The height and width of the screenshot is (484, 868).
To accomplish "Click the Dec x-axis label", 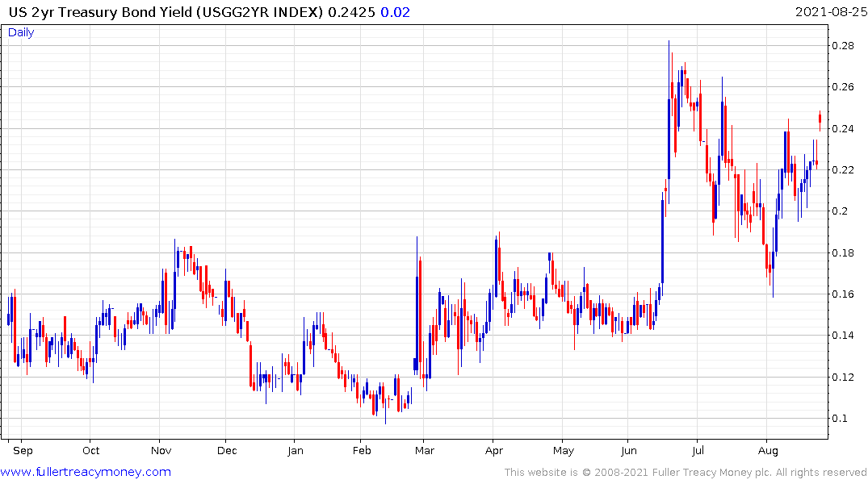I will point(227,451).
